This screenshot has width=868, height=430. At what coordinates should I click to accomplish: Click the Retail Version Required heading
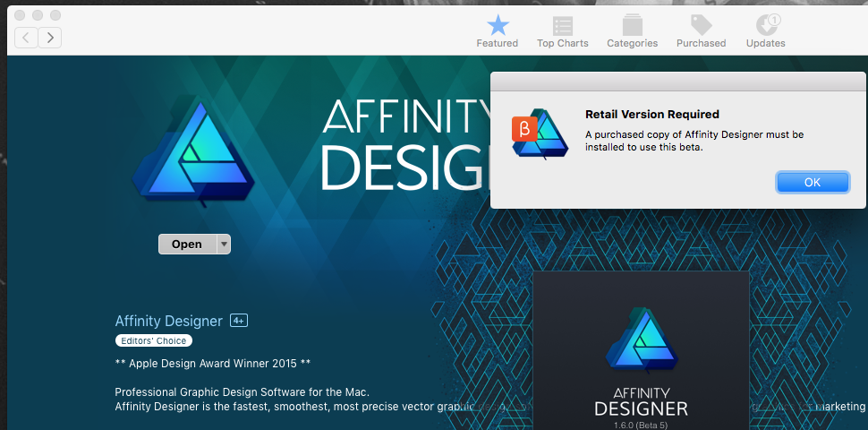click(x=652, y=115)
